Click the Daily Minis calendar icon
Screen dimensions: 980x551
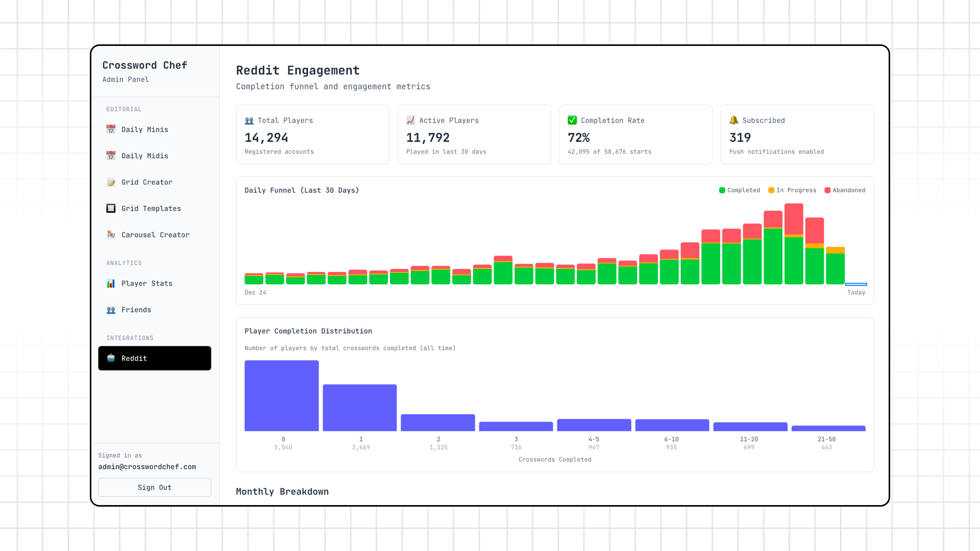coord(111,130)
